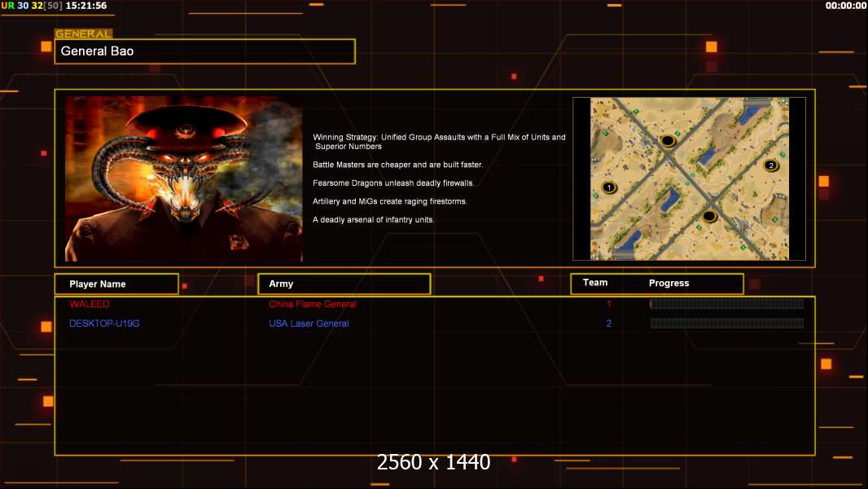The width and height of the screenshot is (868, 489).
Task: Click WALEED's loading progress bar
Action: [726, 304]
